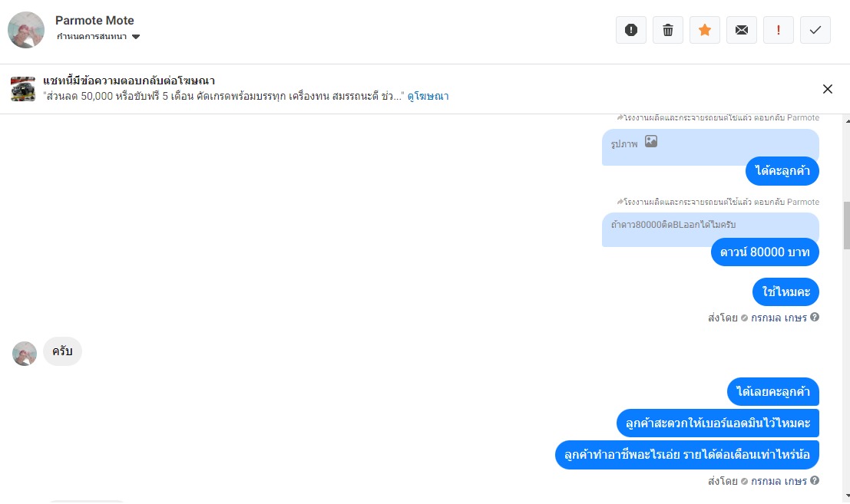The height and width of the screenshot is (504, 850).
Task: Click the vertical scrollbar thumb in the chat
Action: tap(846, 226)
